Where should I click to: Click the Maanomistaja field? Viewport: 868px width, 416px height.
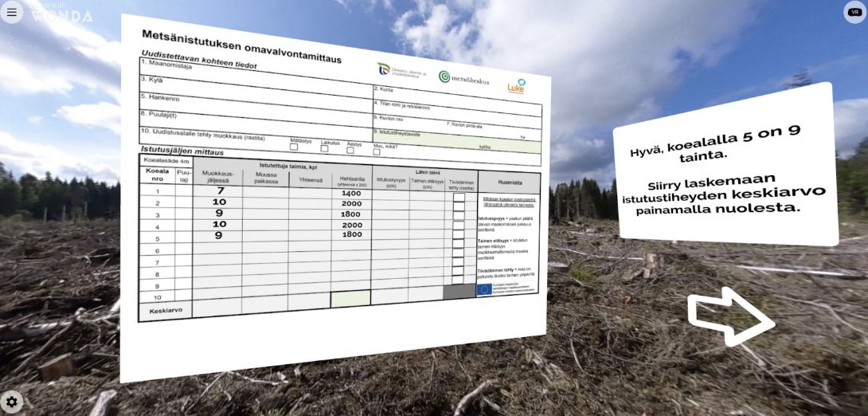click(255, 73)
